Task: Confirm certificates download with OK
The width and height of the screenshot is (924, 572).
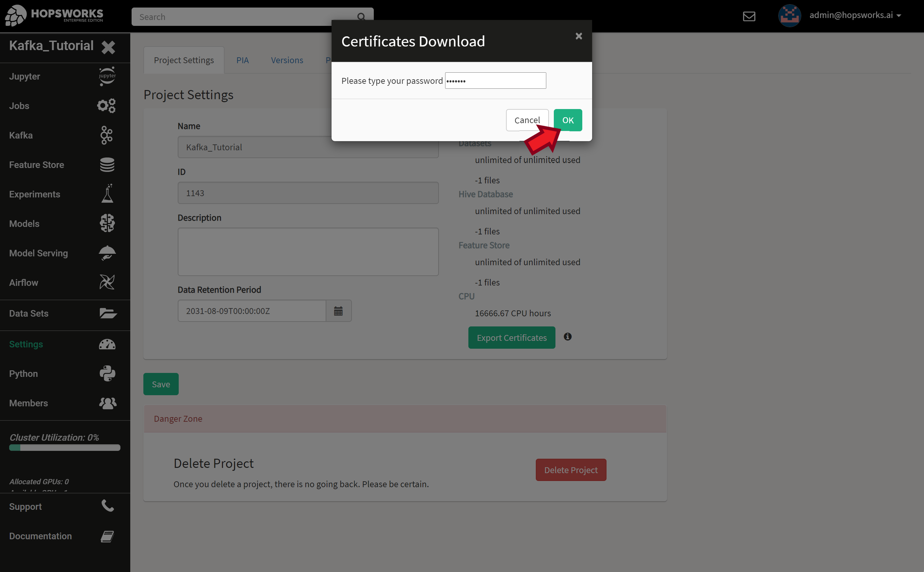Action: 568,120
